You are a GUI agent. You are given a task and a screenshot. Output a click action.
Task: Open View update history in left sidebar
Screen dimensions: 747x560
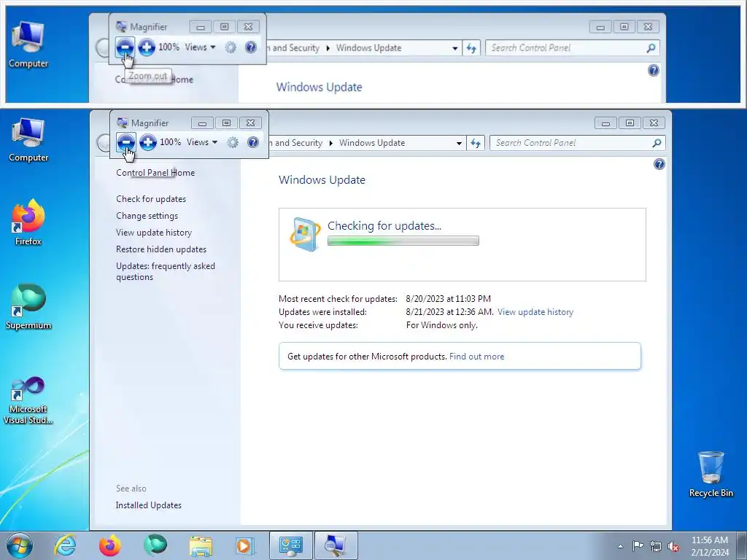coord(154,233)
